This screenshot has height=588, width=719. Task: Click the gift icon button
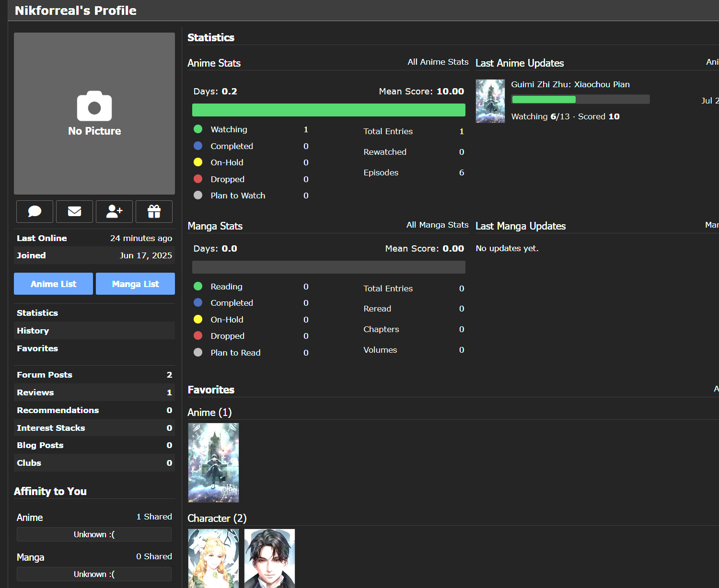pyautogui.click(x=154, y=211)
